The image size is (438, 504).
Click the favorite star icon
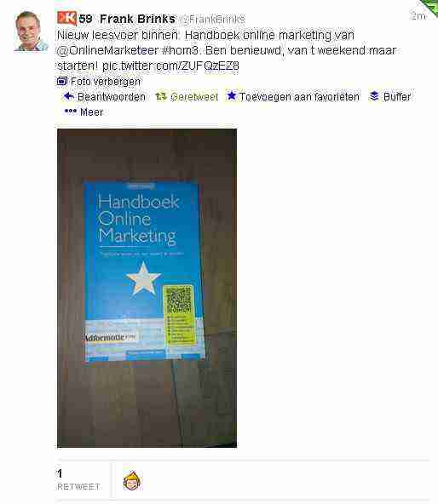(232, 96)
